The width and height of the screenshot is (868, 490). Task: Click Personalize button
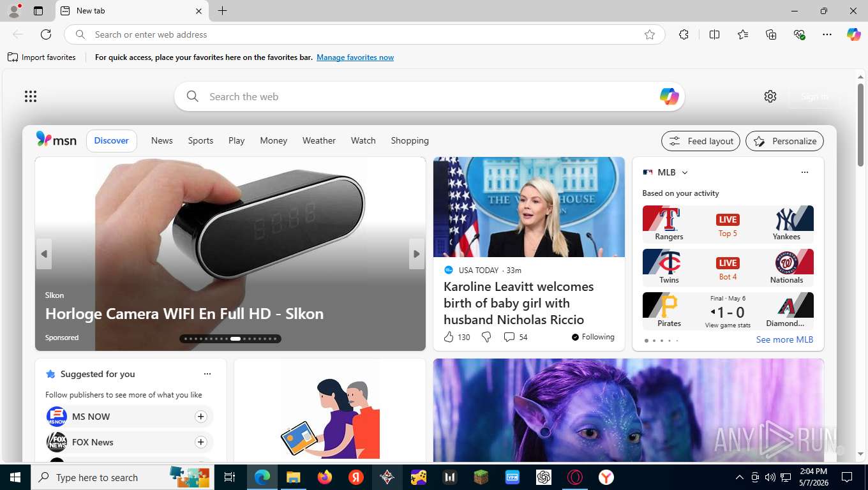point(784,141)
